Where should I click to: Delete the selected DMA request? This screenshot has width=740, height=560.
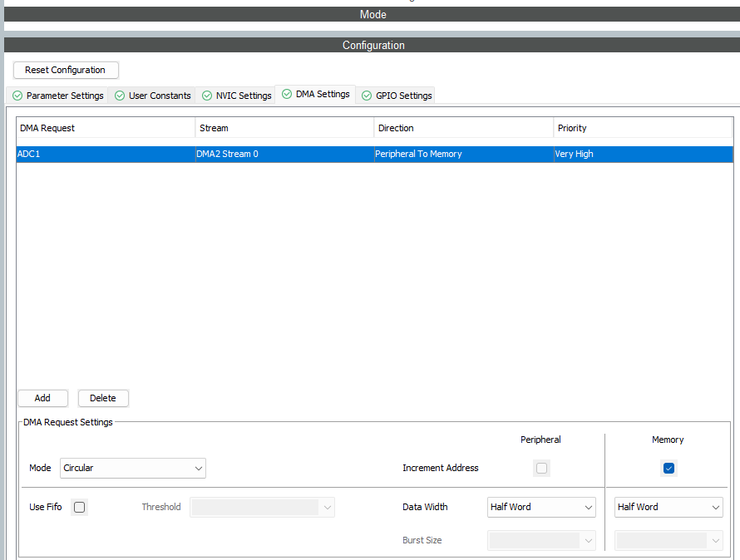pos(103,398)
